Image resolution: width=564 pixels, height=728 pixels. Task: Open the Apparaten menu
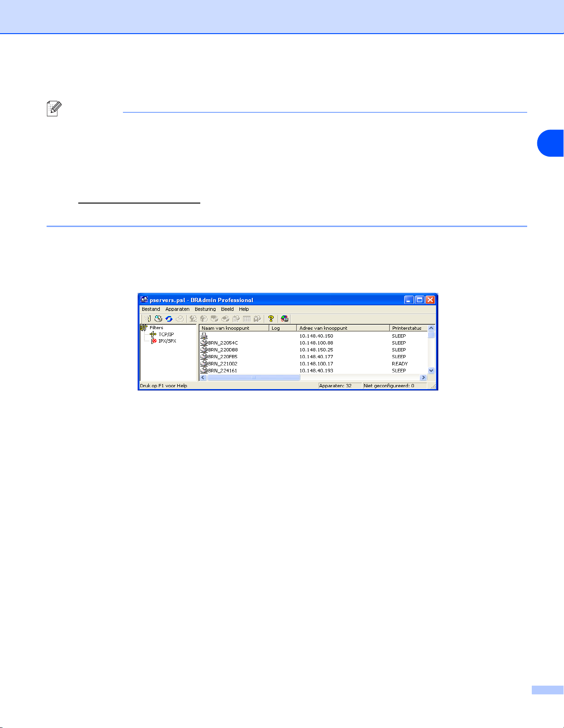[177, 309]
